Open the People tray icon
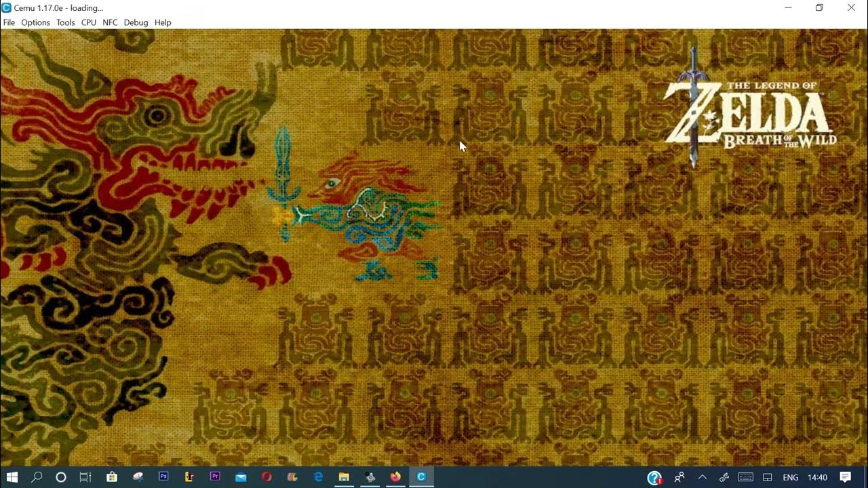 (679, 477)
